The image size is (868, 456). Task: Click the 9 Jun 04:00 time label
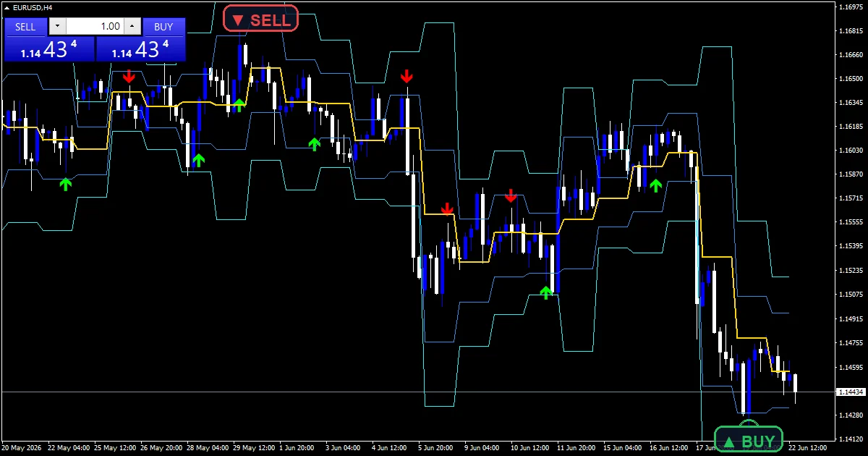coord(483,448)
